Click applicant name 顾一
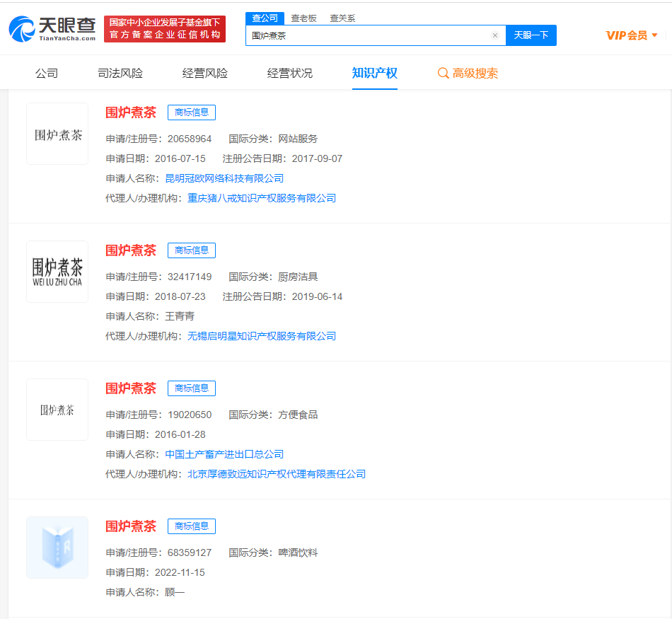This screenshot has height=619, width=672. click(x=175, y=593)
